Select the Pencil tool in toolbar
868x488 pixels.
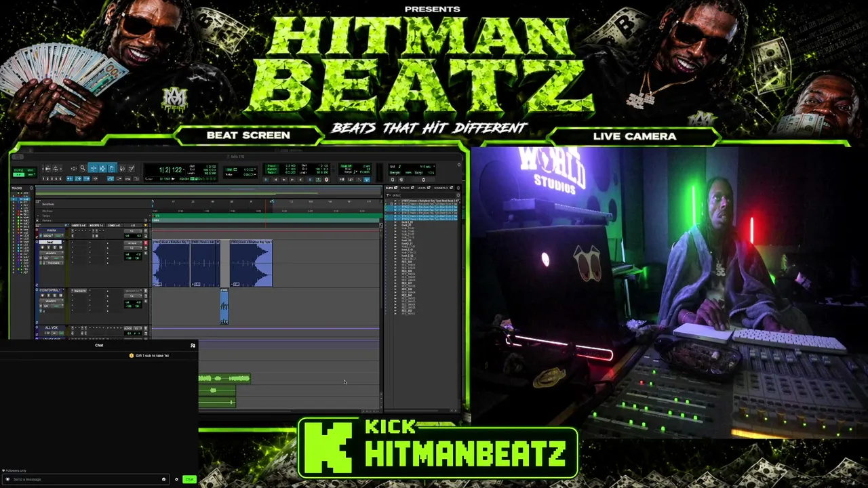[x=132, y=168]
